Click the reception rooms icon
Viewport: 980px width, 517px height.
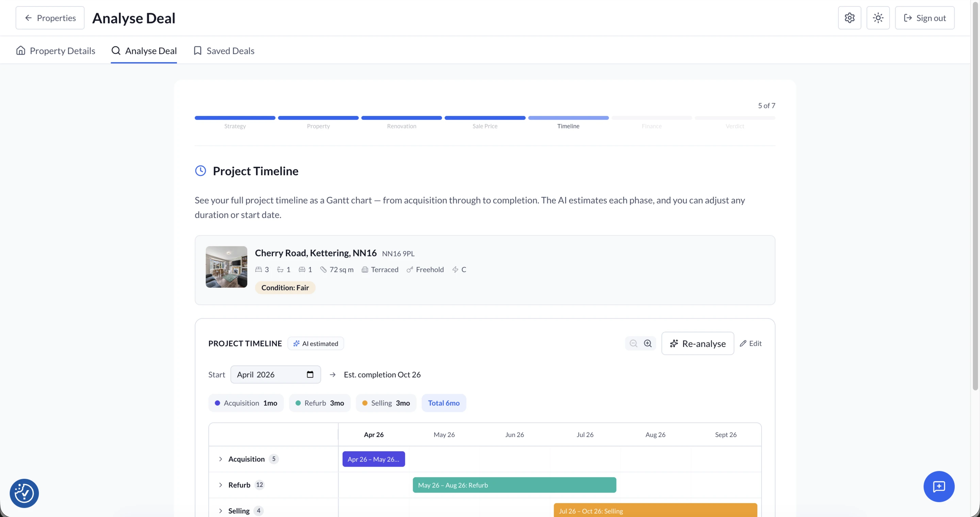click(x=302, y=269)
